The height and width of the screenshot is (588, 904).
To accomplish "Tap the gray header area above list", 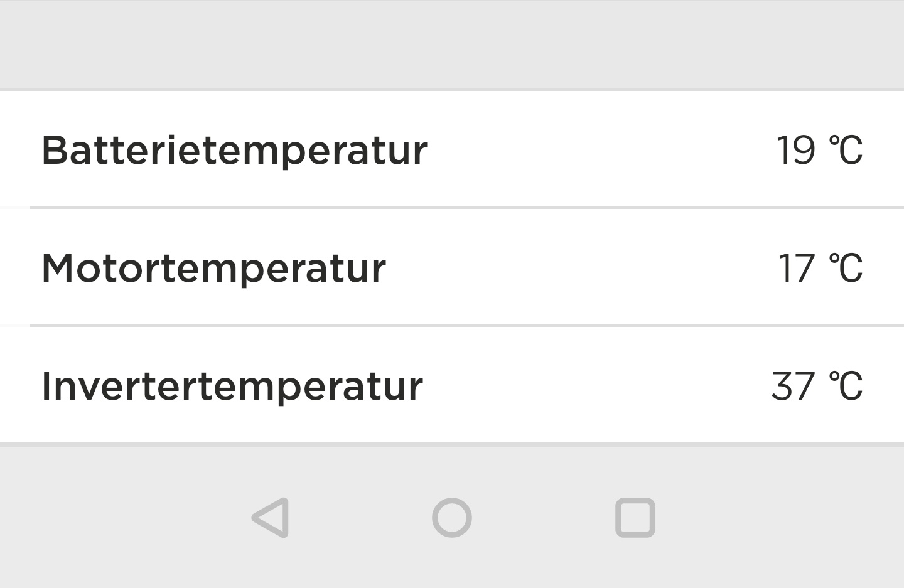I will (x=452, y=44).
